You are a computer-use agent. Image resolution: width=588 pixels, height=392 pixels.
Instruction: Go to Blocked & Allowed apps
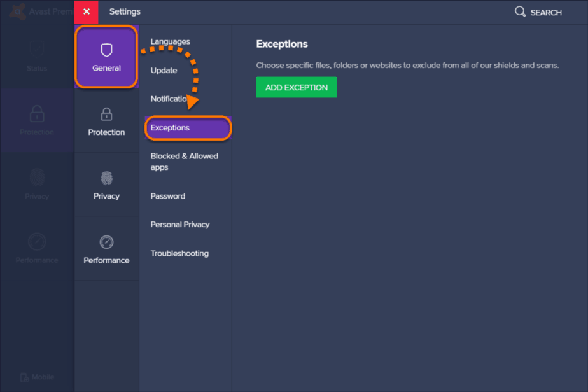pyautogui.click(x=184, y=162)
